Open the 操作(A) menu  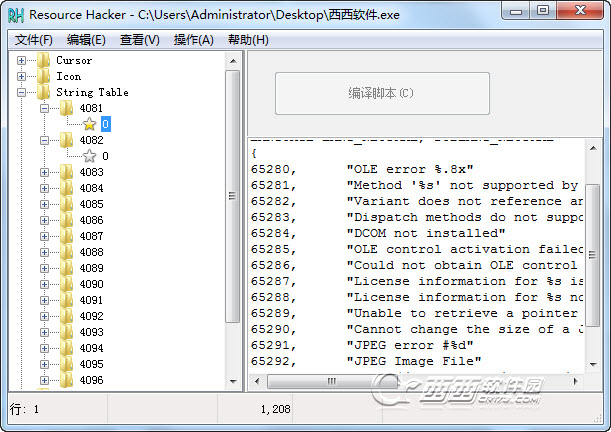(x=193, y=40)
